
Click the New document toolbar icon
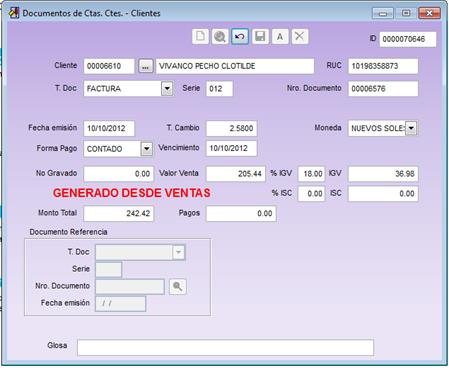200,36
